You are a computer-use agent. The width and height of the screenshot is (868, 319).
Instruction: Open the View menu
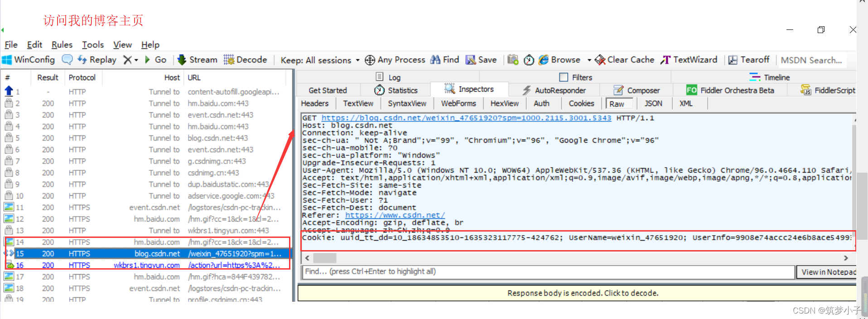(x=122, y=44)
